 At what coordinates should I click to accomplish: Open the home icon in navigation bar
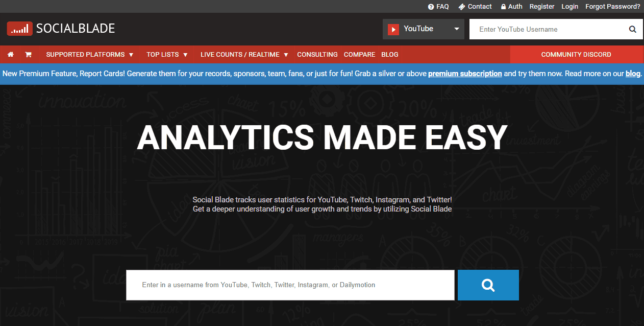(x=11, y=54)
